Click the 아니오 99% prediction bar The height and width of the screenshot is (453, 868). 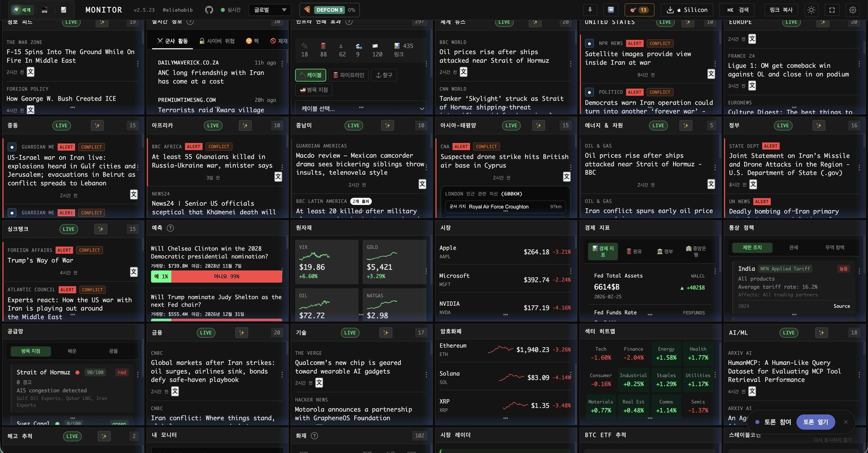point(227,277)
